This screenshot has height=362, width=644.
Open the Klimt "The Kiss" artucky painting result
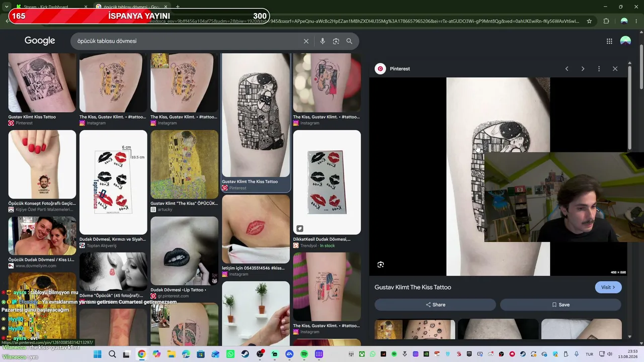tap(185, 164)
